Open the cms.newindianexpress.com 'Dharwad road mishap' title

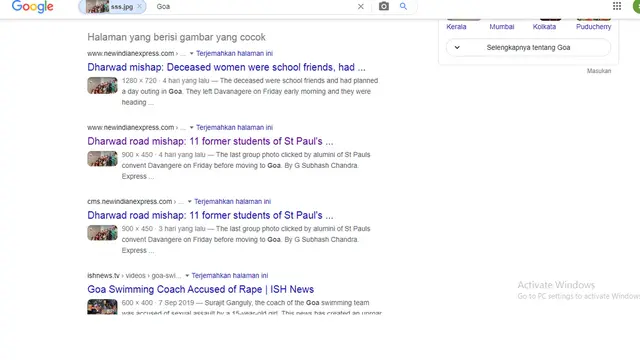(x=210, y=215)
